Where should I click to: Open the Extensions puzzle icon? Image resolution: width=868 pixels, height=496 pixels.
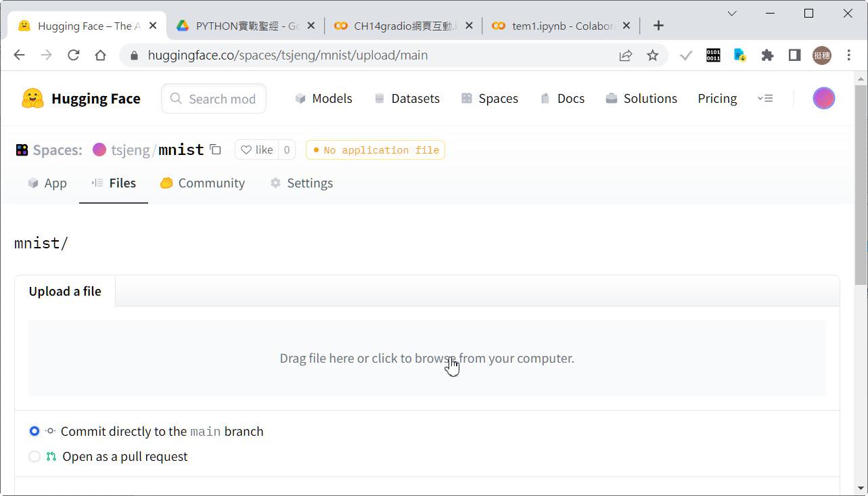tap(767, 55)
